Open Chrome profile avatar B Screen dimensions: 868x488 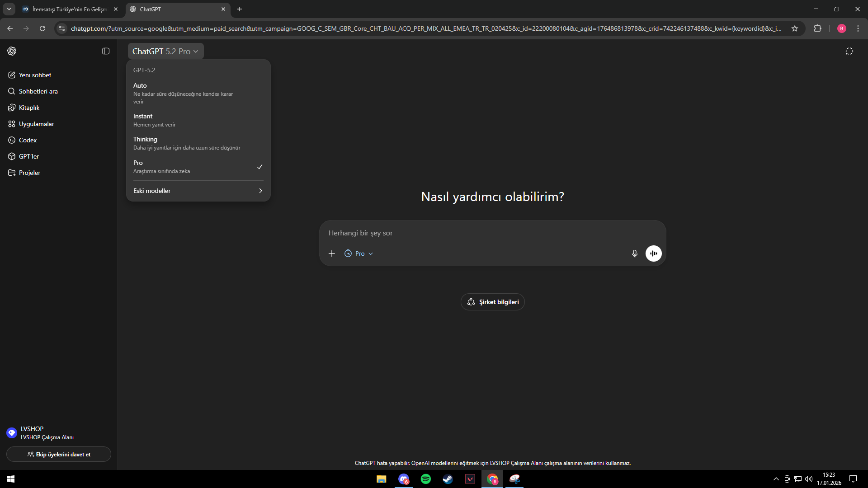(x=842, y=28)
